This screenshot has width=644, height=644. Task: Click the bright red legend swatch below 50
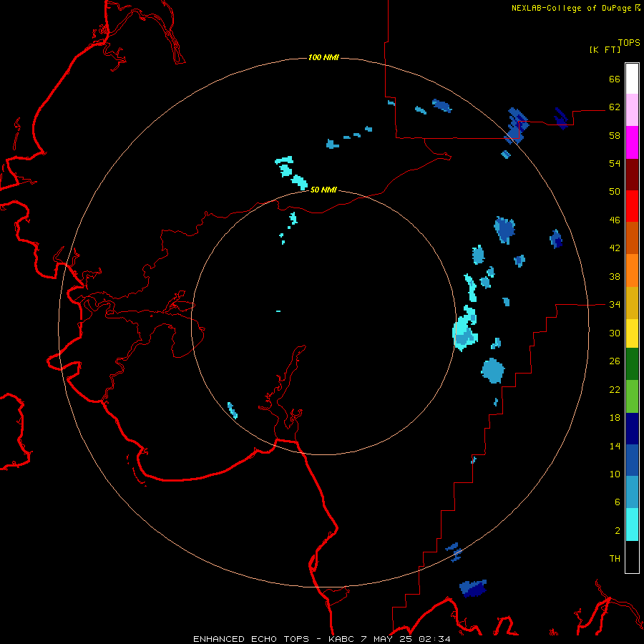coord(632,206)
